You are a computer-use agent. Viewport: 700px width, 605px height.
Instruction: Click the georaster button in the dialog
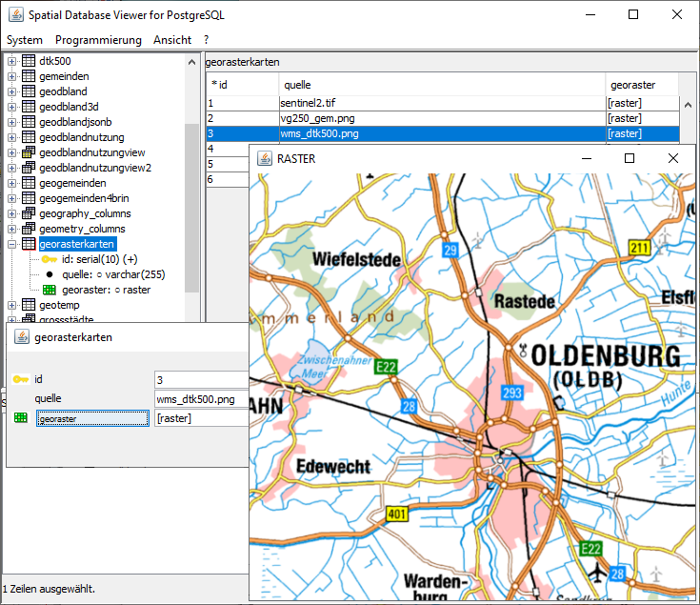(x=93, y=418)
